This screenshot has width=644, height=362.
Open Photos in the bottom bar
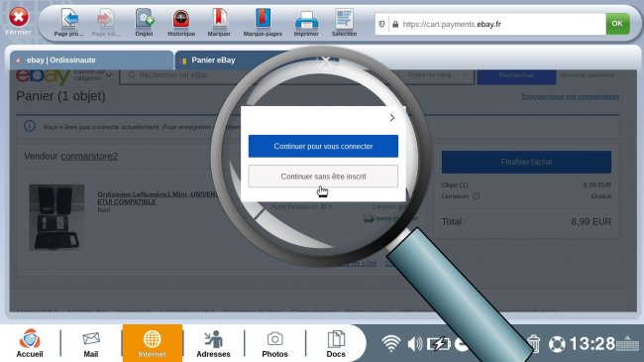274,344
